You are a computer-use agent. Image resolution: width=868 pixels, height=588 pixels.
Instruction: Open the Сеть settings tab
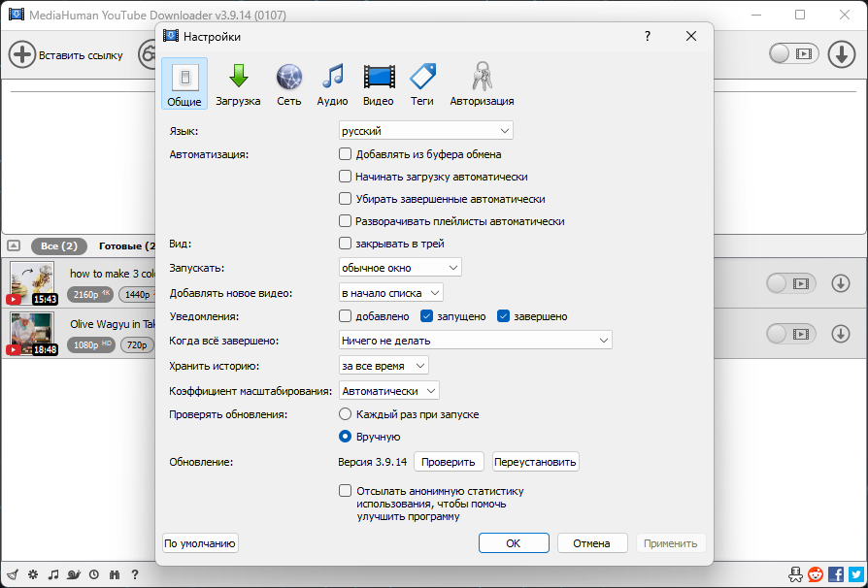point(289,84)
